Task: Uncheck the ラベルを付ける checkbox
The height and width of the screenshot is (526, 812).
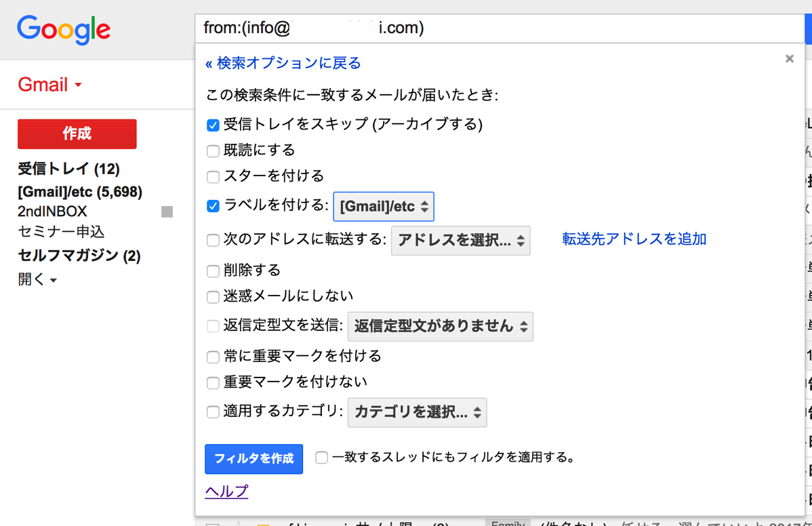Action: click(x=213, y=206)
